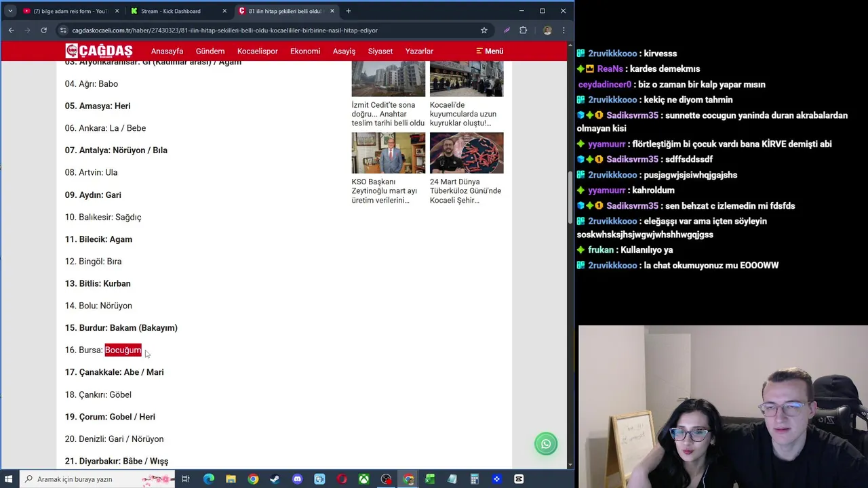Open the Ekonomi section
868x488 pixels.
point(305,51)
